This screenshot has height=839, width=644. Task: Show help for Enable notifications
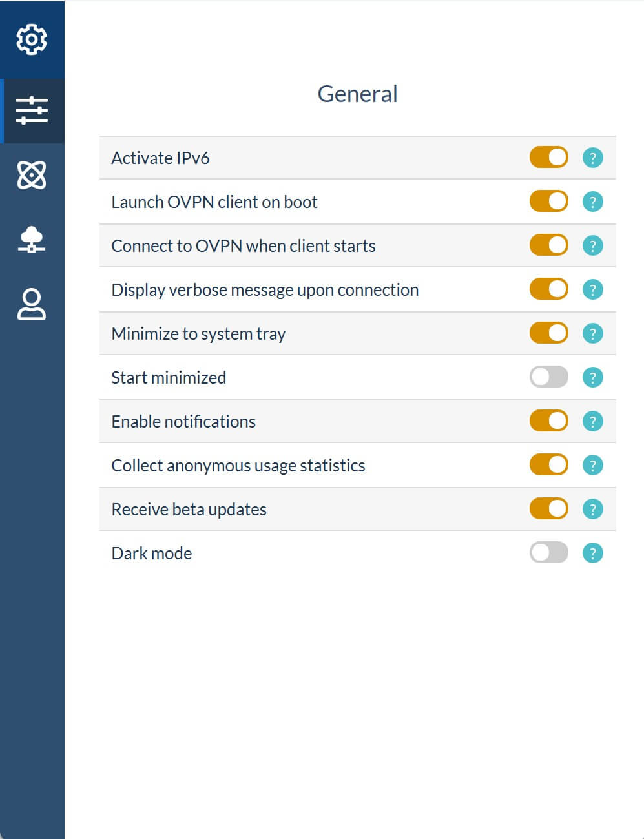tap(592, 421)
